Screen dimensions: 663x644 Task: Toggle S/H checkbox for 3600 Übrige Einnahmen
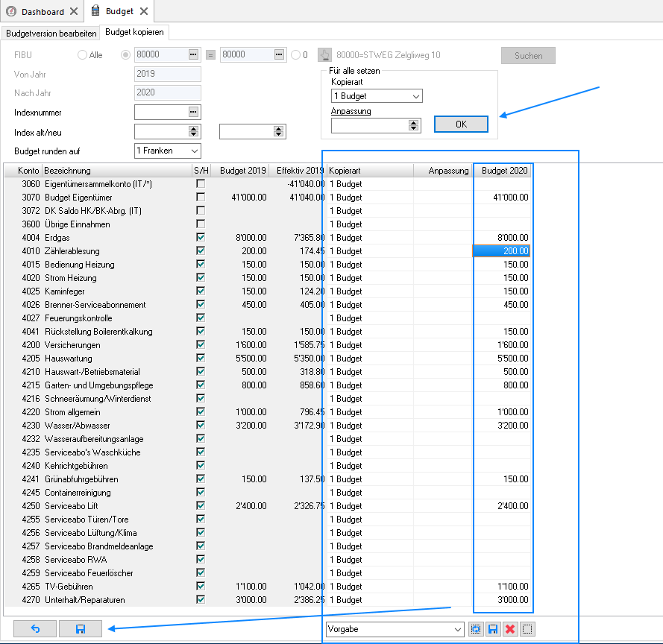(x=201, y=224)
